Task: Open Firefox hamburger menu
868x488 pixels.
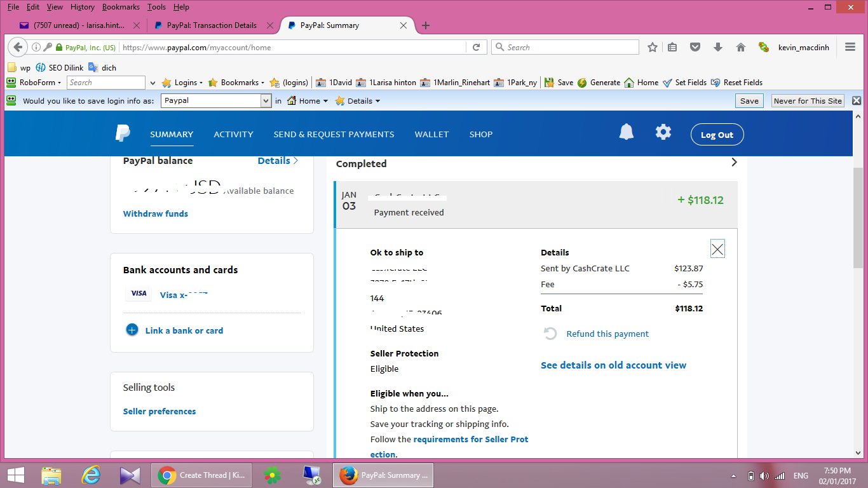Action: [x=850, y=47]
